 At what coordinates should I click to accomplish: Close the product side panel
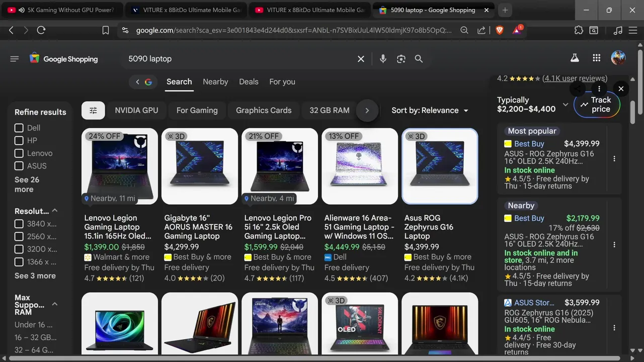(x=621, y=88)
